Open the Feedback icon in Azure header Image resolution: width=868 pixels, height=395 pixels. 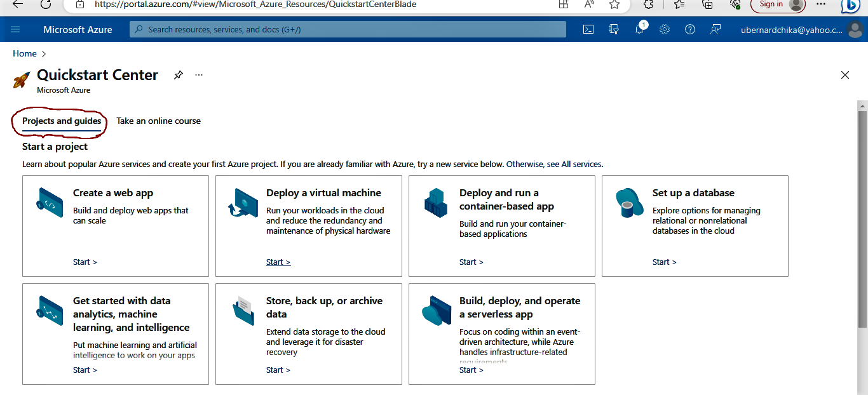pos(715,29)
